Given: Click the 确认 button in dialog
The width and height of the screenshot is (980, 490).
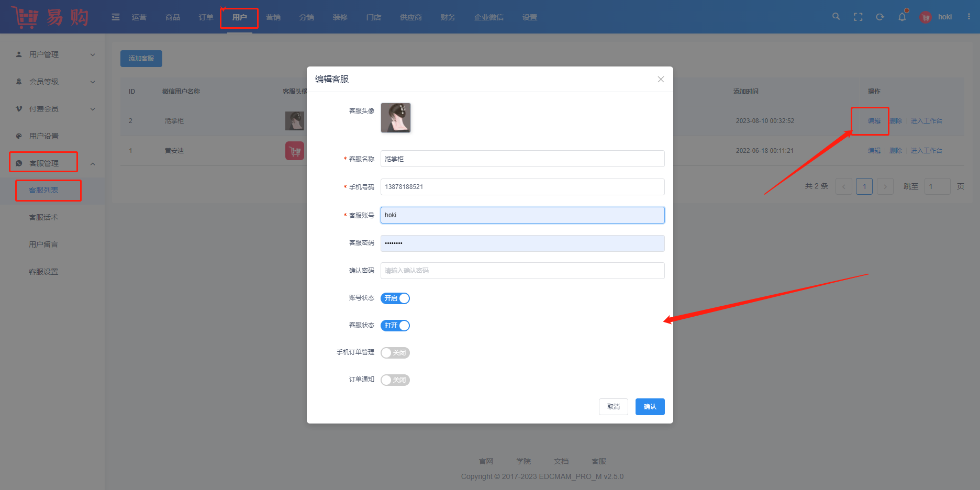Looking at the screenshot, I should [650, 407].
